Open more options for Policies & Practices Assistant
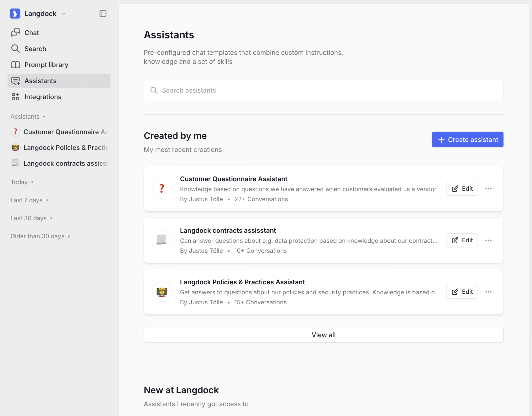This screenshot has height=416, width=532. (x=488, y=292)
